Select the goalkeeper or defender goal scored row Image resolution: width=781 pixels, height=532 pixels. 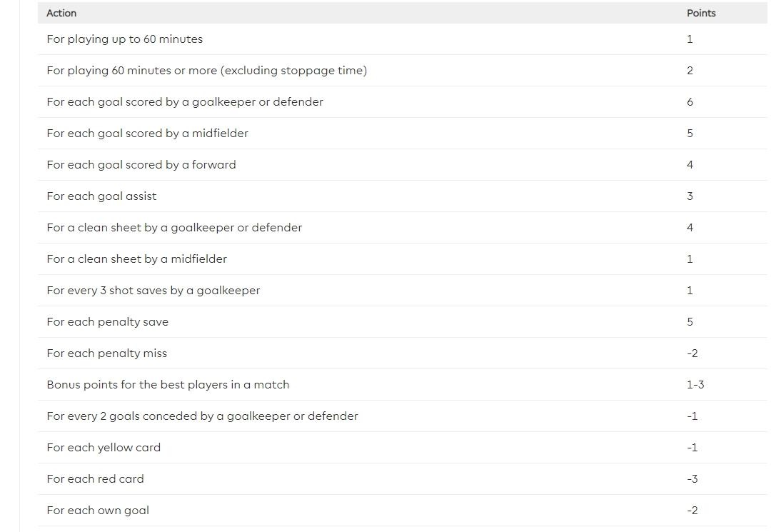(x=185, y=102)
